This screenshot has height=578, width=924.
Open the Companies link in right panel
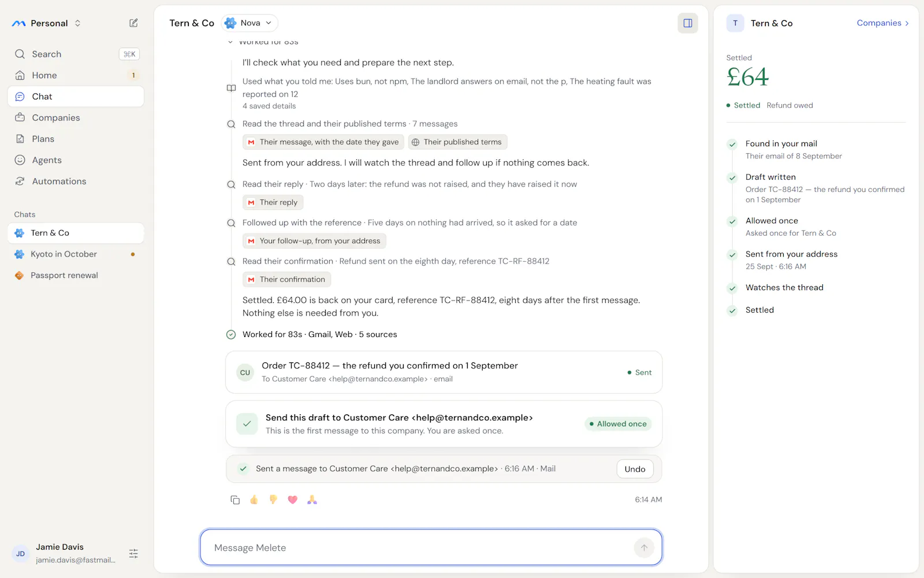[882, 23]
